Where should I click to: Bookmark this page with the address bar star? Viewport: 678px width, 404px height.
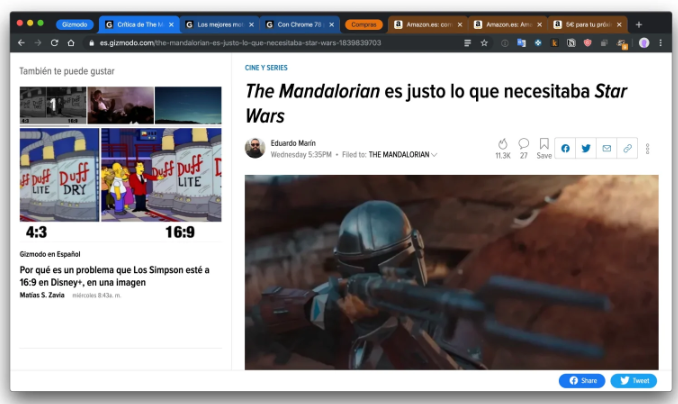pyautogui.click(x=484, y=43)
